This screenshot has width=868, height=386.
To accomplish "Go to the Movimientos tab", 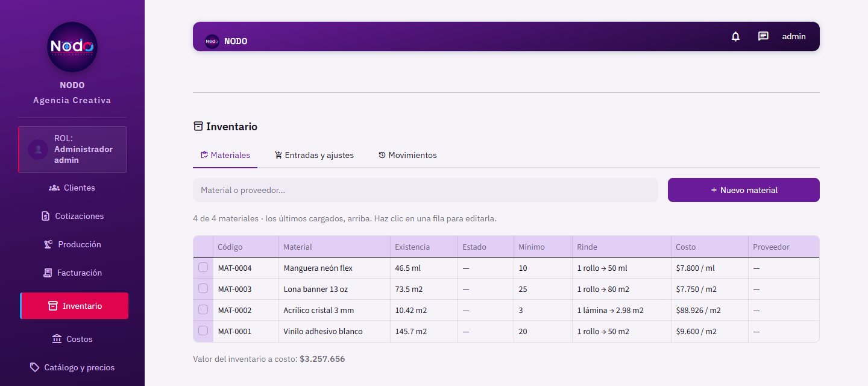I will coord(407,155).
